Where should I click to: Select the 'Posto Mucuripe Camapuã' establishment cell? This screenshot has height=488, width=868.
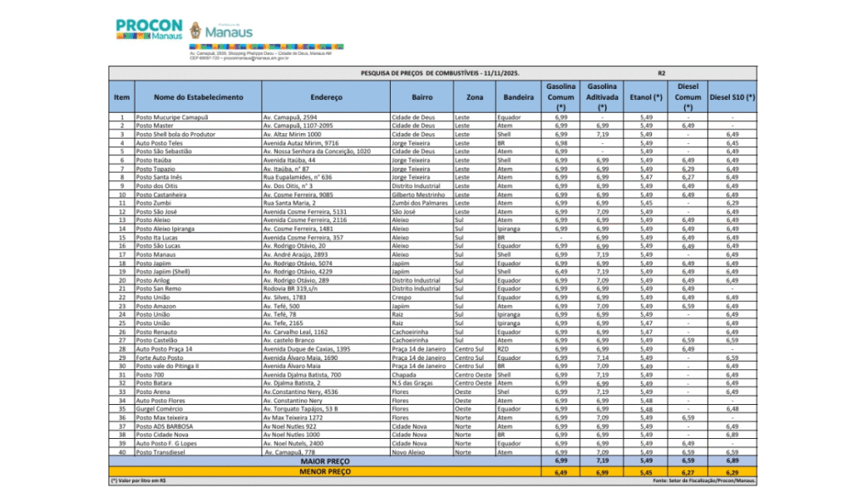pos(172,117)
